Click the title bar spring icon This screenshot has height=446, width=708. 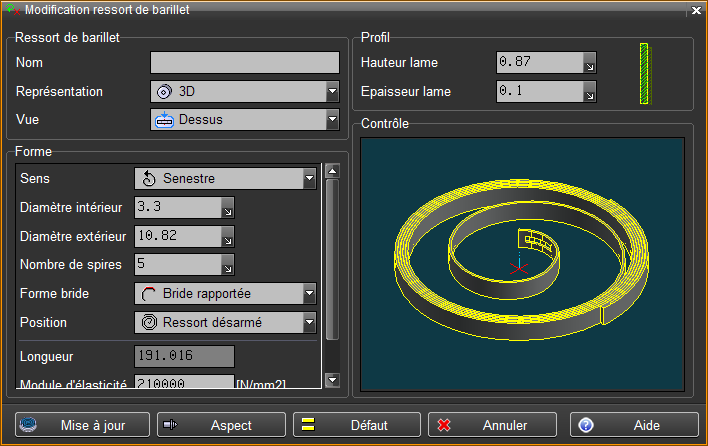(x=13, y=9)
